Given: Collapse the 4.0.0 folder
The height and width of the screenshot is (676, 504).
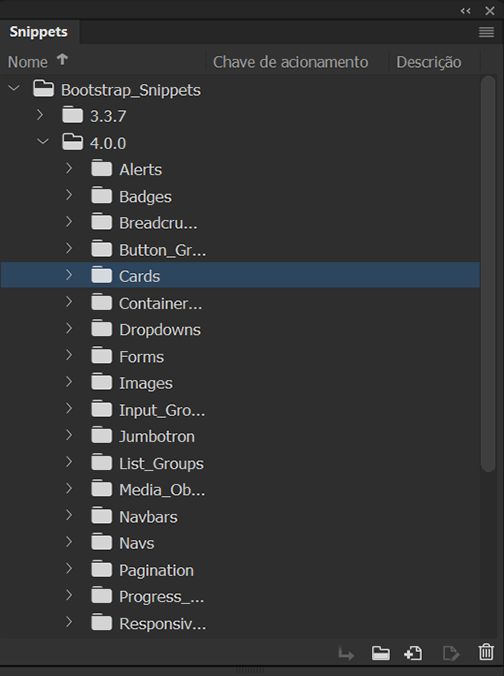Looking at the screenshot, I should click(43, 141).
